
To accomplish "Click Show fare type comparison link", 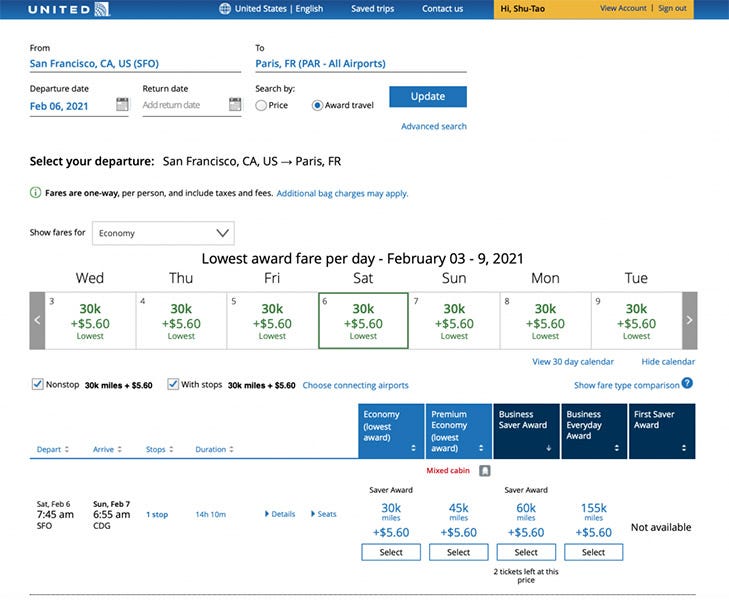I will click(x=627, y=385).
